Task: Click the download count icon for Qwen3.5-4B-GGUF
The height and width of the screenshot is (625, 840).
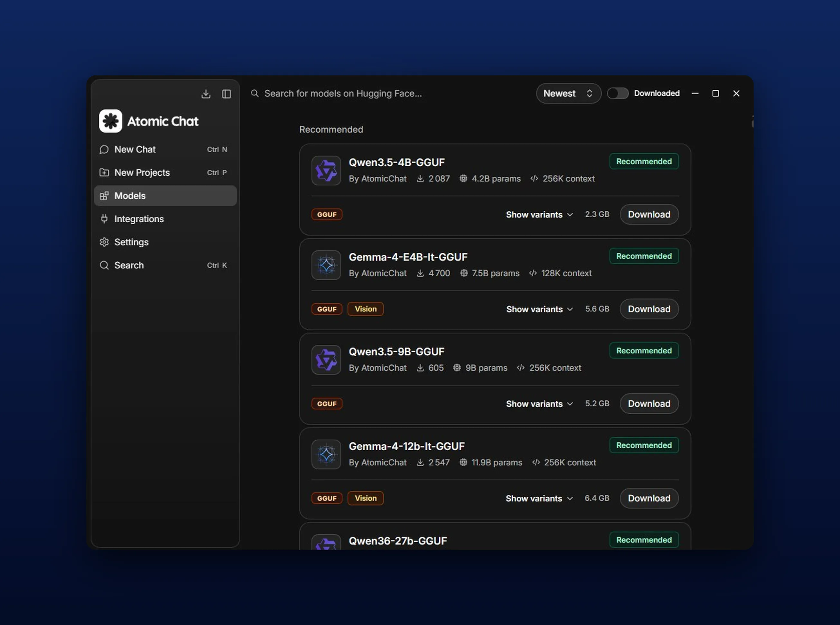Action: click(420, 179)
